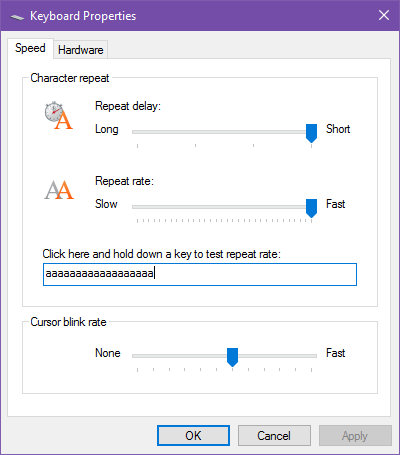Viewport: 400px width, 455px height.
Task: Click the double-A Repeat rate icon
Action: pyautogui.click(x=59, y=190)
